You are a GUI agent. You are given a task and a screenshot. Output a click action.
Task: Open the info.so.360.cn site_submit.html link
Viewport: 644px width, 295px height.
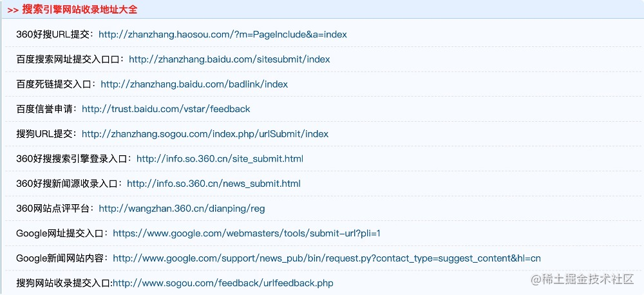click(220, 159)
